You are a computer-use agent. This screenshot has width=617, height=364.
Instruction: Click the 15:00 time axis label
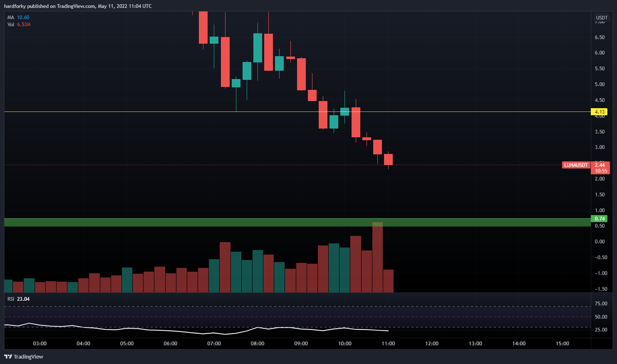(x=562, y=344)
